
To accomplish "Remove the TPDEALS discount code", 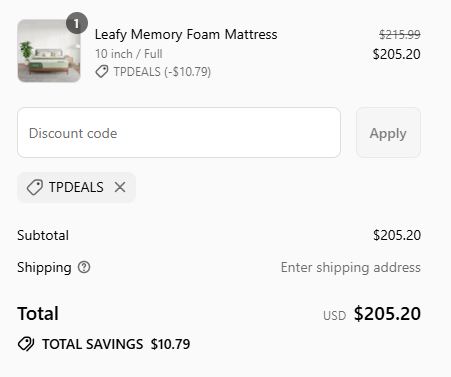I will point(120,187).
